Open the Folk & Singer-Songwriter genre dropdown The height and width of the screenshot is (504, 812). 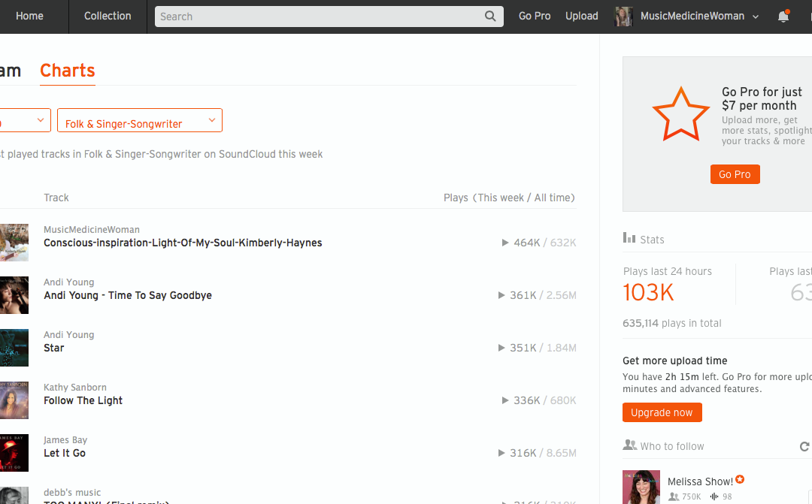click(140, 121)
